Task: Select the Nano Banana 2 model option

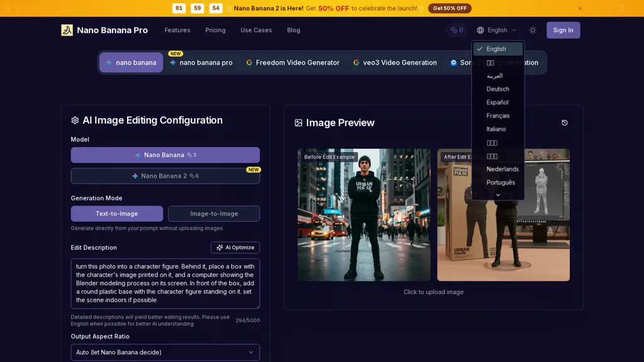Action: tap(165, 176)
